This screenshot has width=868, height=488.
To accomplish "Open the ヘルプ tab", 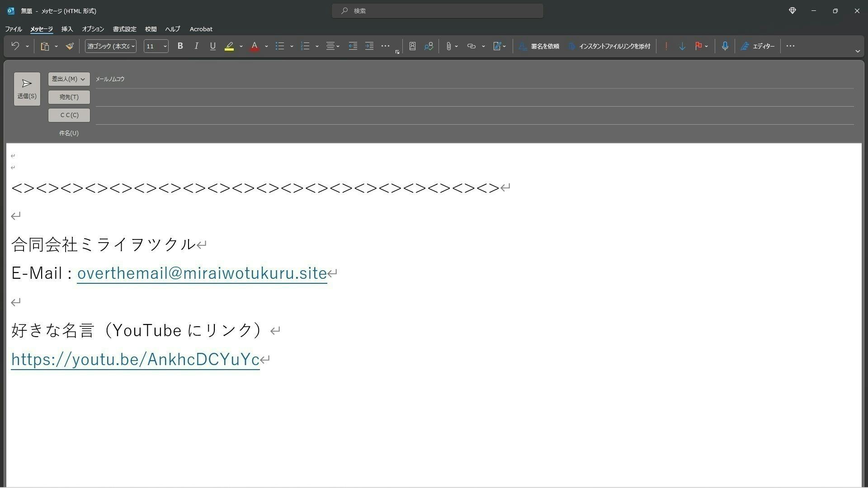I will pos(172,29).
